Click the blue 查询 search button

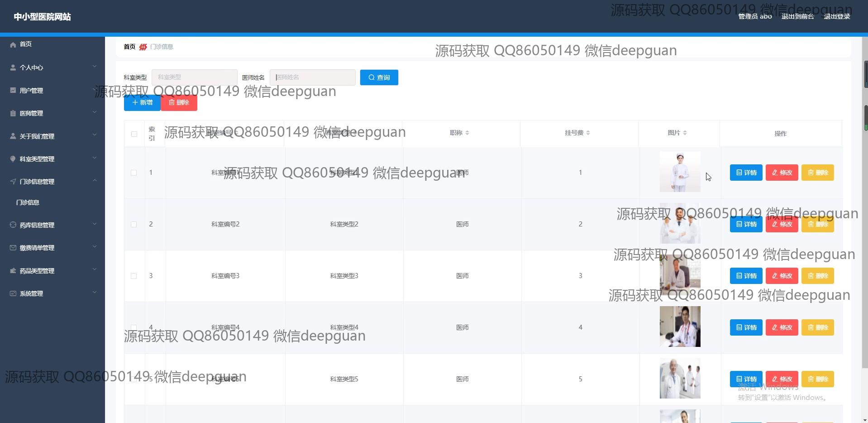point(379,77)
